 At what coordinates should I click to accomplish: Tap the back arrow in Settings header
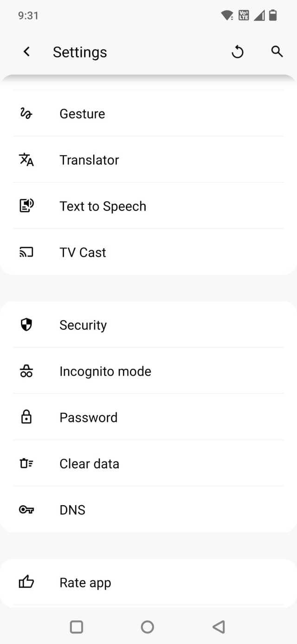coord(27,52)
